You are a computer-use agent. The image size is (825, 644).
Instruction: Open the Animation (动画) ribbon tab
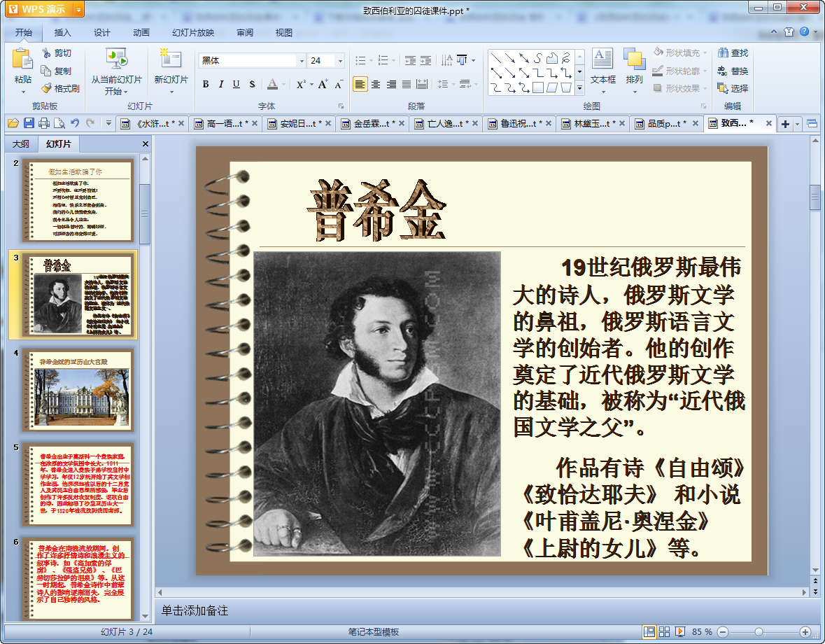point(141,33)
